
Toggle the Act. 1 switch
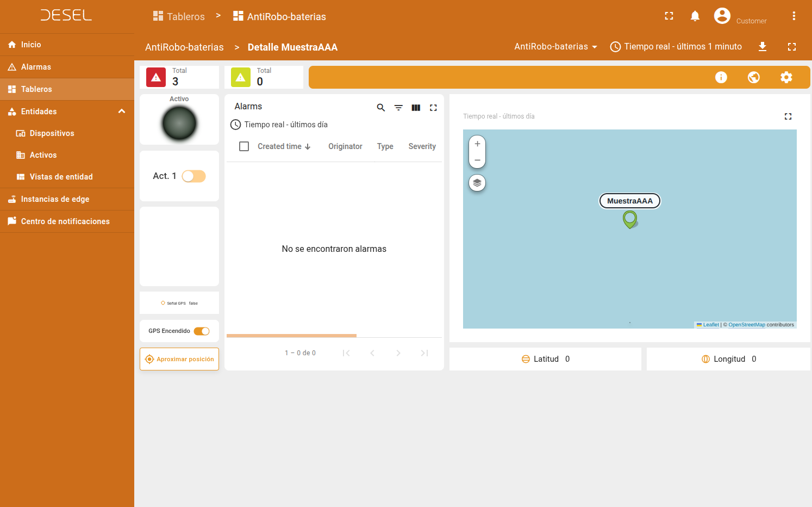coord(193,176)
